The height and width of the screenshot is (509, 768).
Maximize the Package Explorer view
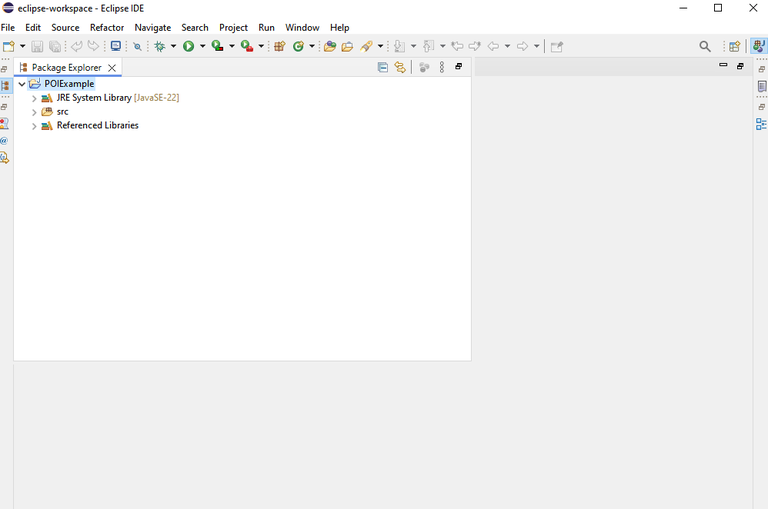(458, 66)
